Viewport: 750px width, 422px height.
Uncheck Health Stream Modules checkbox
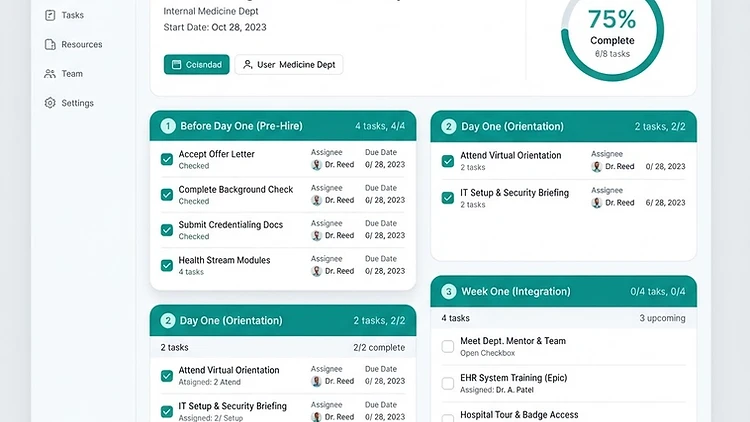pyautogui.click(x=166, y=266)
